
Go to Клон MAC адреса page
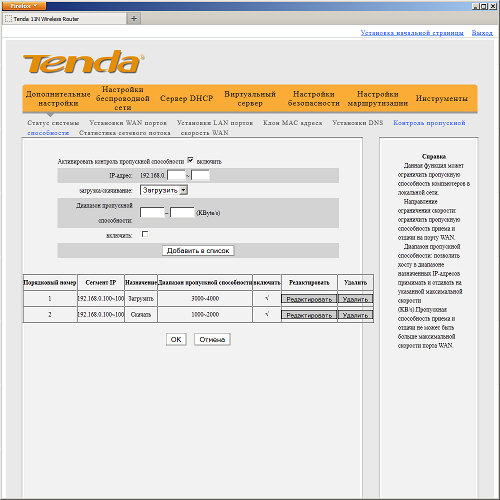pyautogui.click(x=293, y=123)
